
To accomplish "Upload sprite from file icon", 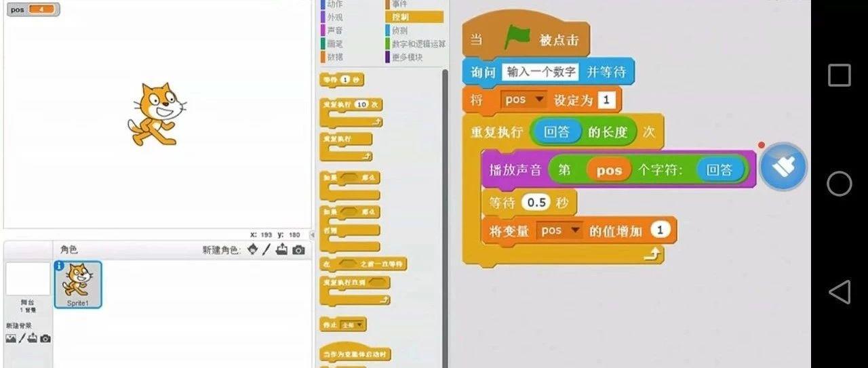I will coord(281,249).
